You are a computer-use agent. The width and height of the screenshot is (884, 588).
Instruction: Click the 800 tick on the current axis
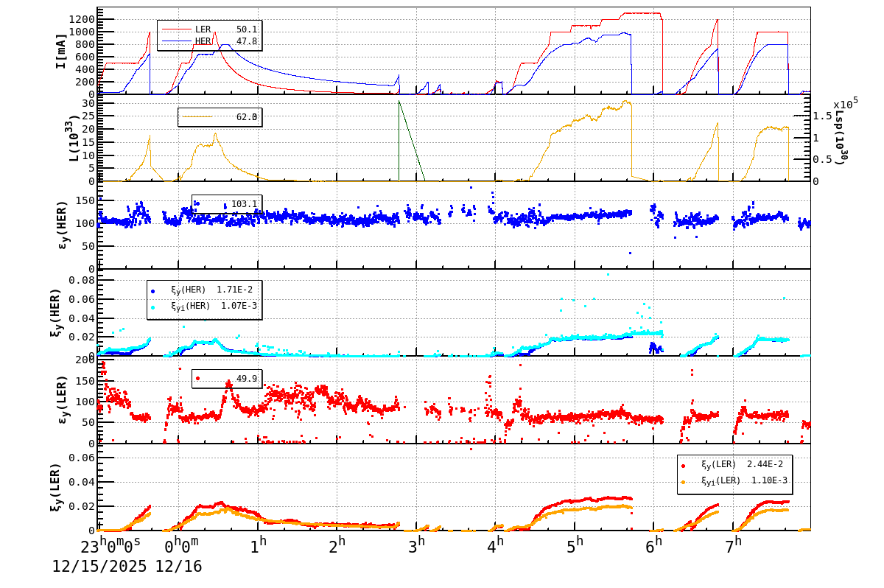[84, 44]
